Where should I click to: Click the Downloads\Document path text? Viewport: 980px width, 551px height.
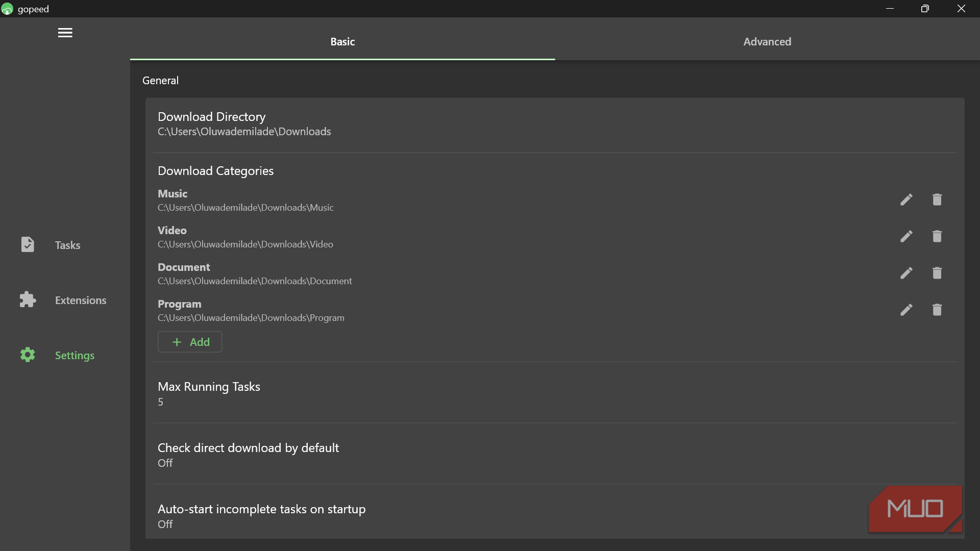pyautogui.click(x=255, y=281)
